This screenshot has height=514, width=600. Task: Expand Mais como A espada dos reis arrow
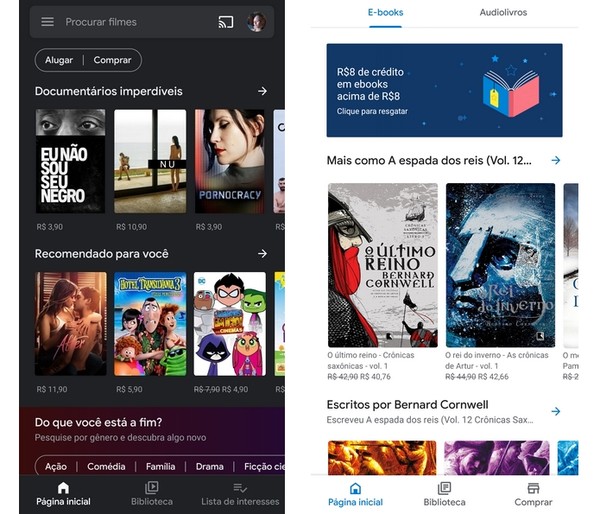click(556, 160)
